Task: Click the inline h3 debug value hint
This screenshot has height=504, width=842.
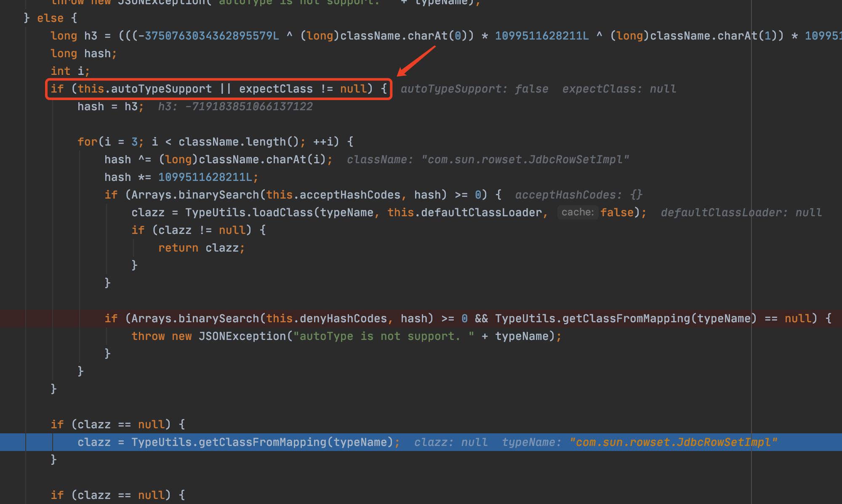Action: tap(235, 106)
